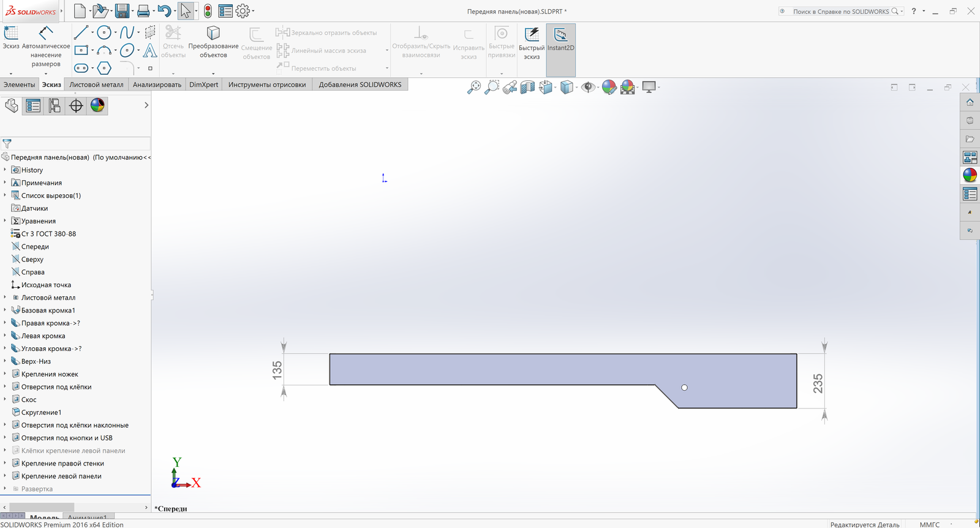Open the DisplayManager color ball tab
This screenshot has height=528, width=980.
tap(97, 105)
